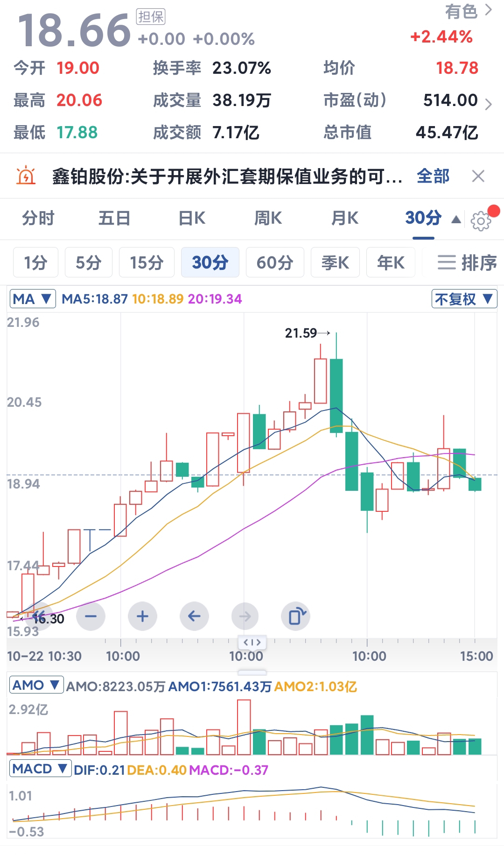This screenshot has height=856, width=504.
Task: Select the 15分 interval option
Action: click(147, 262)
